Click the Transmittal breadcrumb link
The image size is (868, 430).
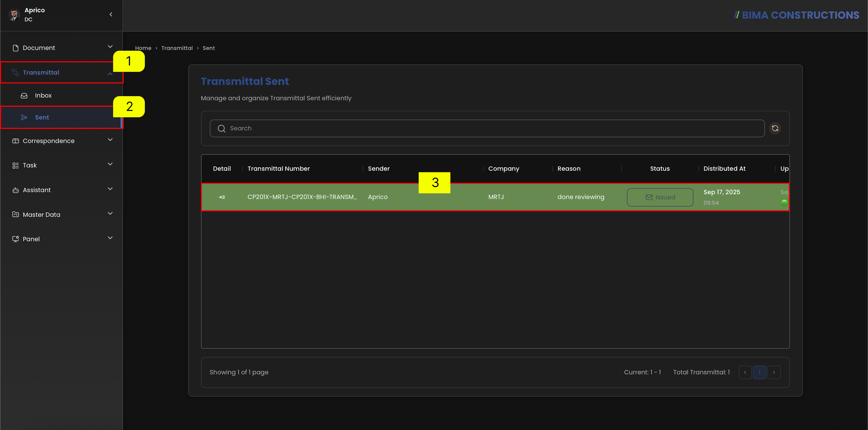[177, 48]
